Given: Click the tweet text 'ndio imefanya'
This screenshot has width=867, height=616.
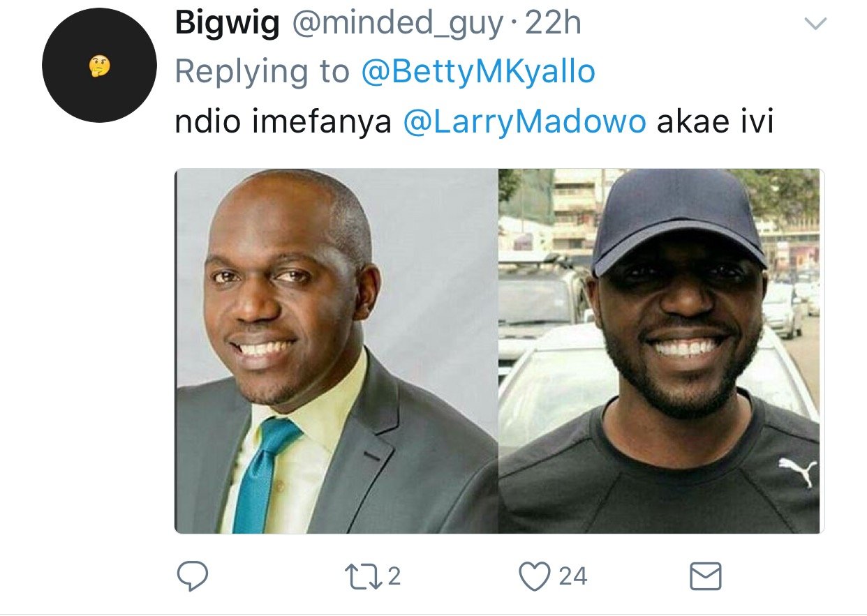Looking at the screenshot, I should [x=284, y=123].
